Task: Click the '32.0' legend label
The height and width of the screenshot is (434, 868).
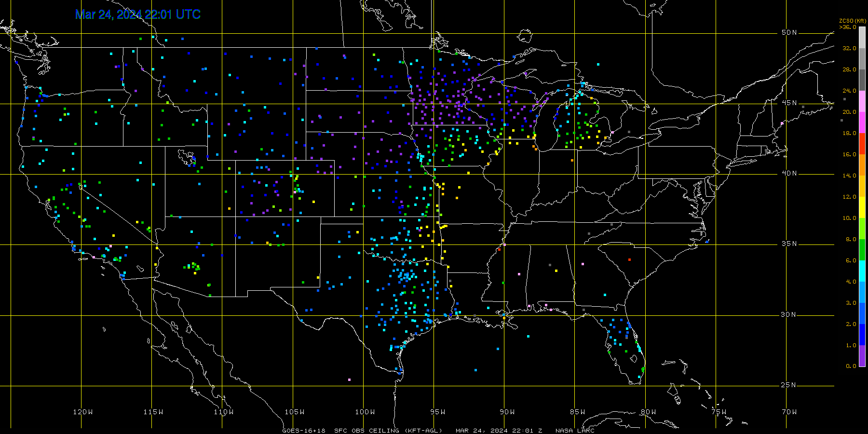Action: click(849, 48)
